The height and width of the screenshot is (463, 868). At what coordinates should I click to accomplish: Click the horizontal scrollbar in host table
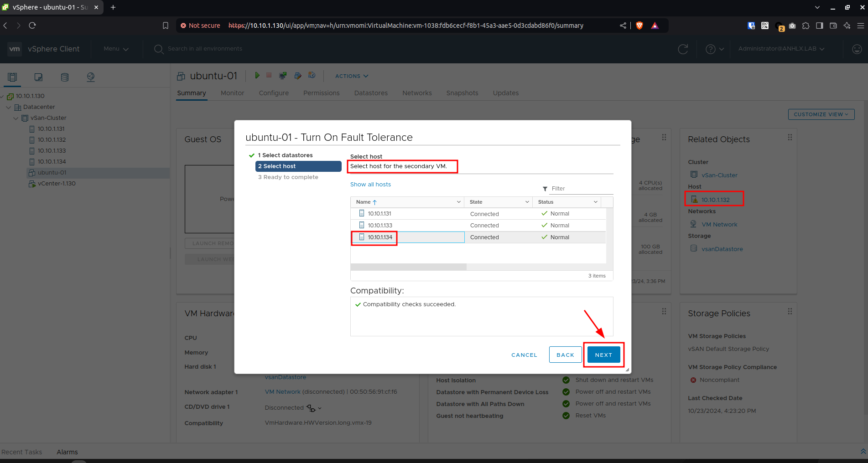click(x=408, y=267)
